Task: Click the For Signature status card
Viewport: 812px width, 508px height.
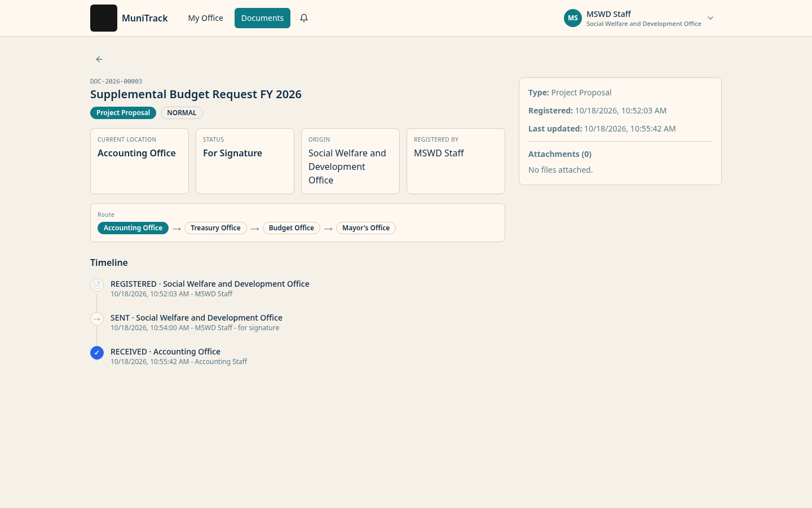Action: click(245, 161)
